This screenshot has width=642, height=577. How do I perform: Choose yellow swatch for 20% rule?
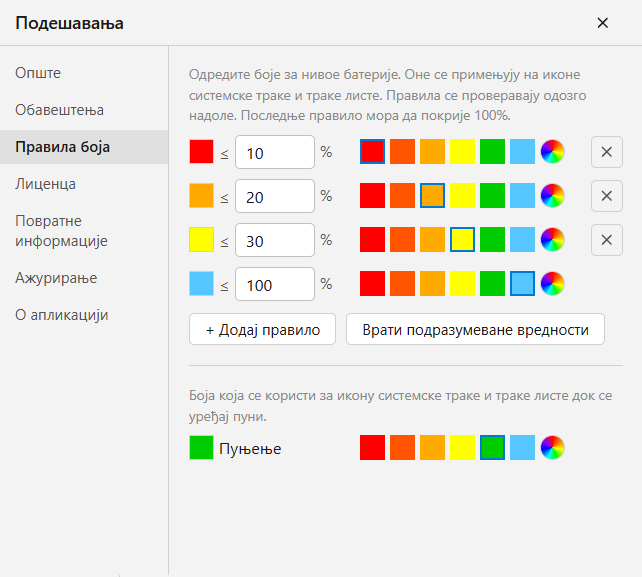pyautogui.click(x=462, y=195)
